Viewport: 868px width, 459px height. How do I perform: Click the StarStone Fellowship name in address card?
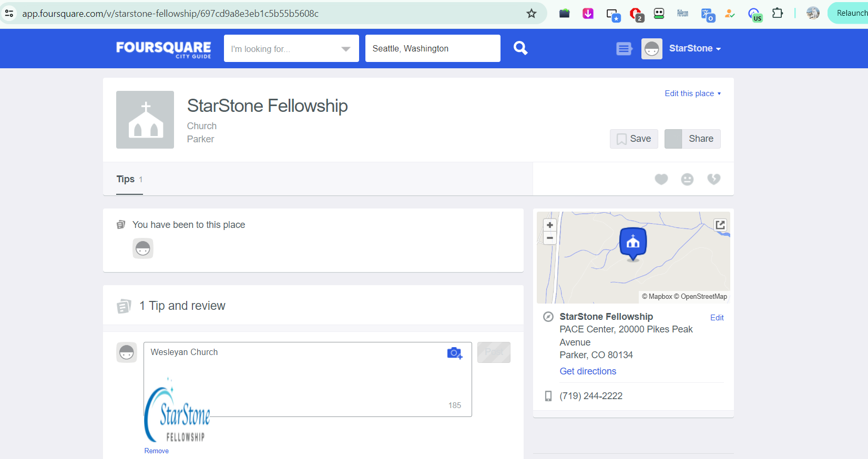606,317
